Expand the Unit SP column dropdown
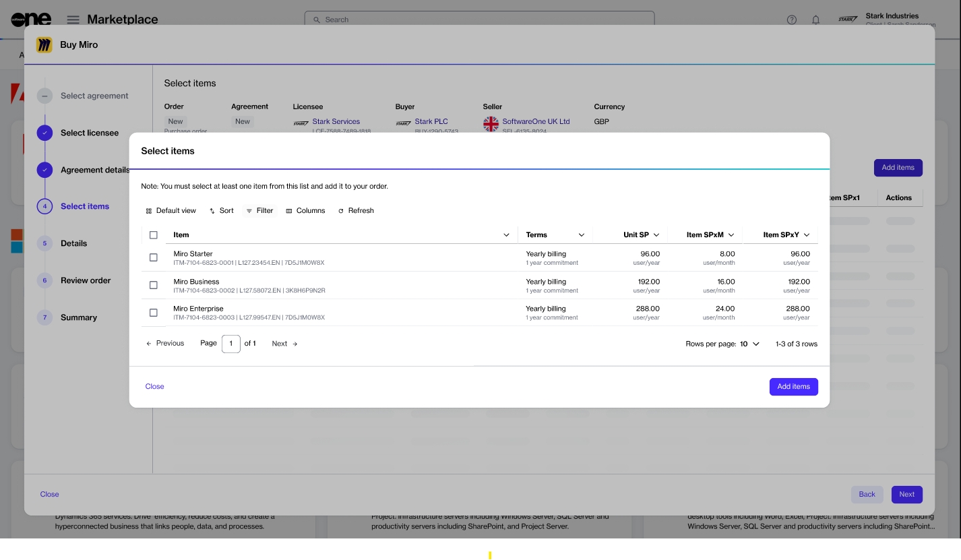 tap(656, 235)
